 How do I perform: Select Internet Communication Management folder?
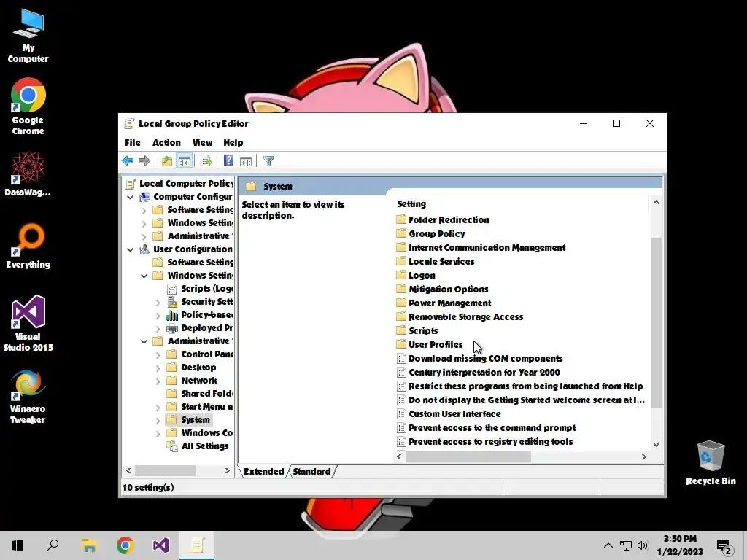click(x=487, y=248)
